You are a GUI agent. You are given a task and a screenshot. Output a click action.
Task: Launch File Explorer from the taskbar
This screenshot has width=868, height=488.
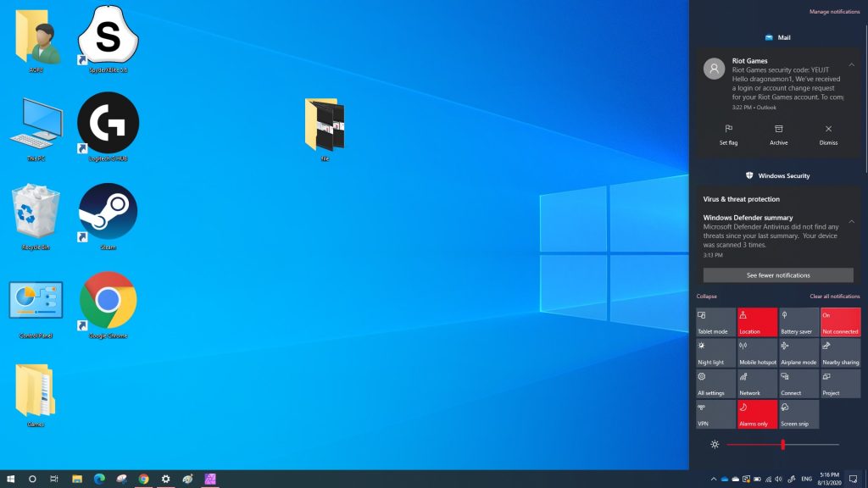tap(77, 480)
